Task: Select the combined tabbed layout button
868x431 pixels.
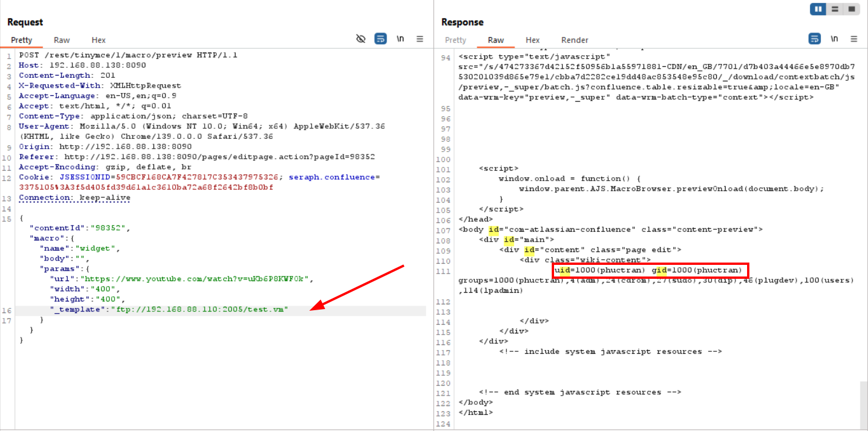Action: [852, 9]
